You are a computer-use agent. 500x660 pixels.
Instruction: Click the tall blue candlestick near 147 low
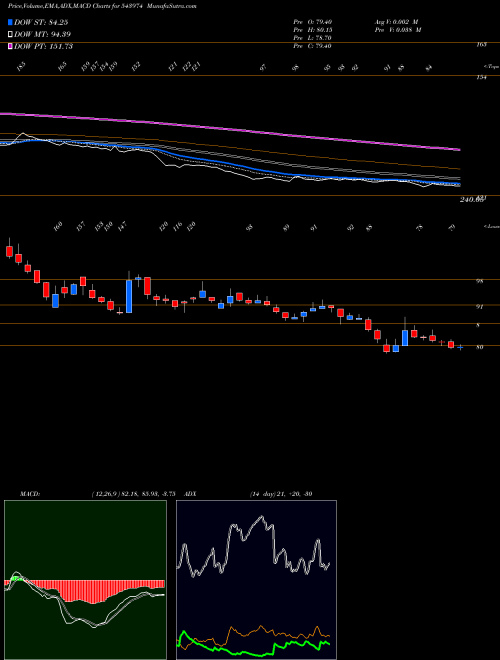point(129,296)
